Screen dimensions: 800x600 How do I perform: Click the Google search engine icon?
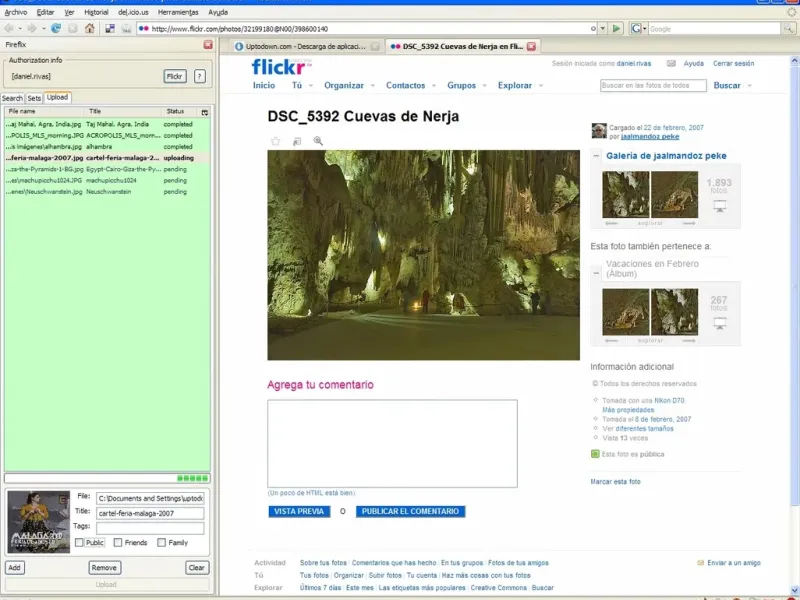tap(636, 29)
